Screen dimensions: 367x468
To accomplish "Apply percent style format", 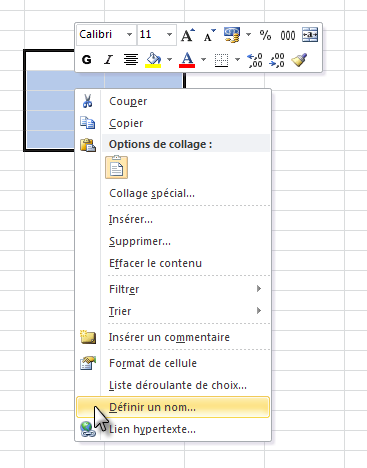I will point(265,35).
